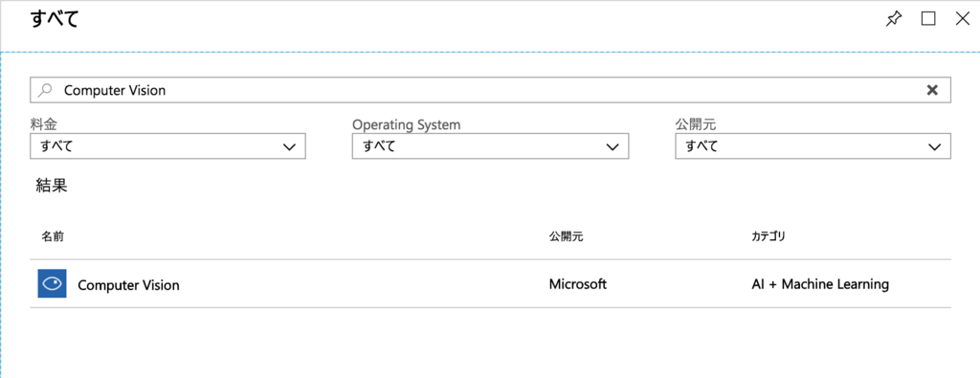Viewport: 980px width, 378px height.
Task: Focus the Computer Vision search field
Action: (x=491, y=90)
